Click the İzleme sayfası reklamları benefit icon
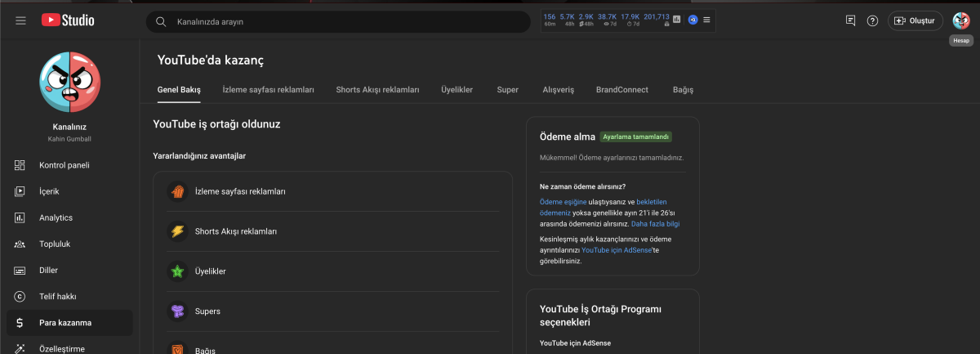Viewport: 980px width, 354px height. tap(177, 191)
